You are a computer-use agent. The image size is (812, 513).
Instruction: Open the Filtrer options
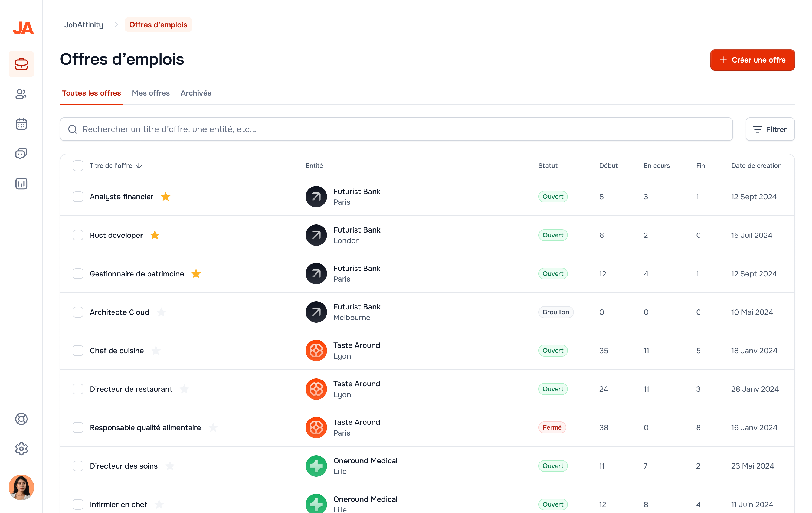[x=770, y=129]
